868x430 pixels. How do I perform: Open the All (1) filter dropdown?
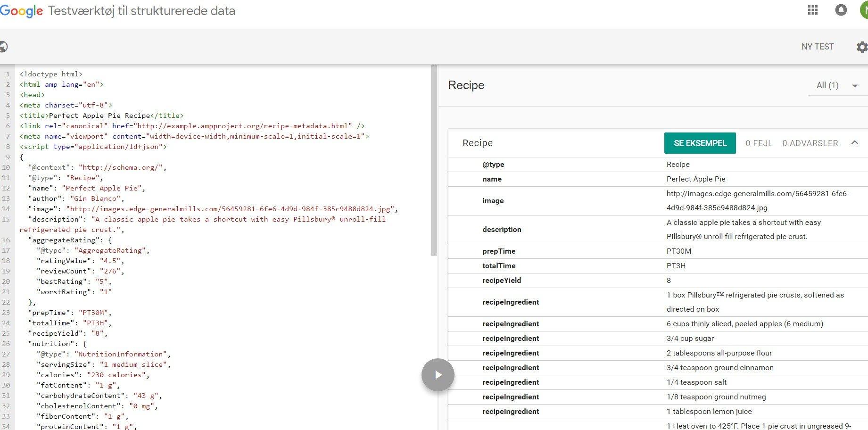coord(837,85)
